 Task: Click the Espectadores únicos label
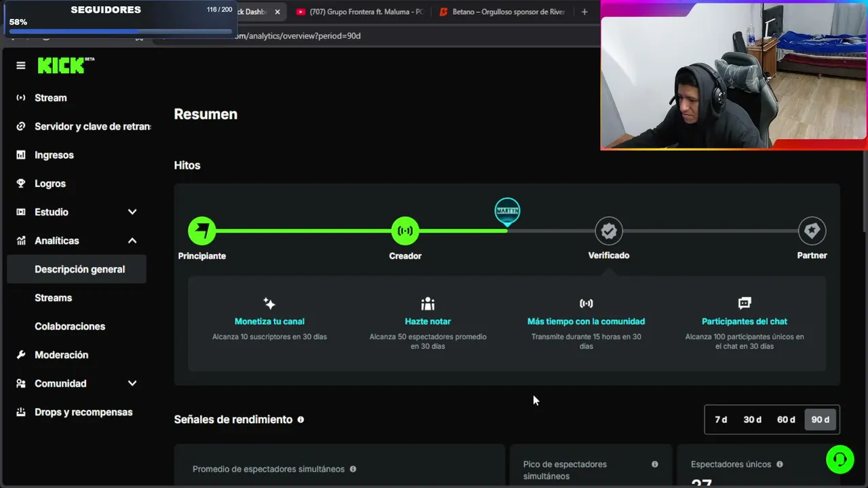pos(731,464)
